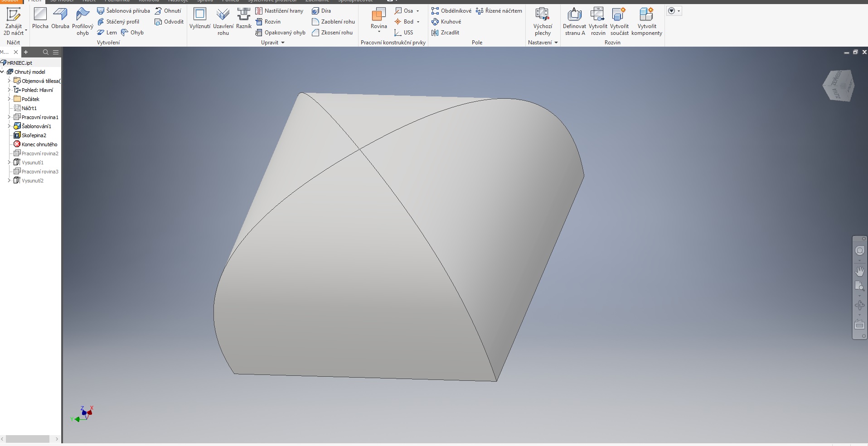
Task: Select the Opakovaný ohyb refold tool
Action: click(281, 33)
